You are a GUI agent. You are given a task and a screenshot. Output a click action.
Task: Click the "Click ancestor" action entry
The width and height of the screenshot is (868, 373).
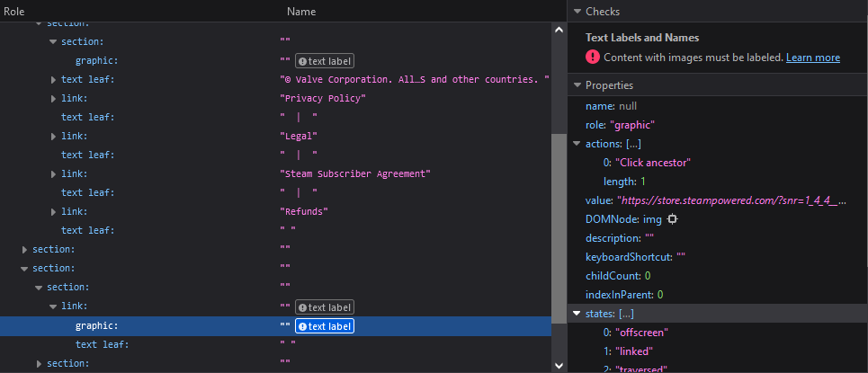click(647, 163)
